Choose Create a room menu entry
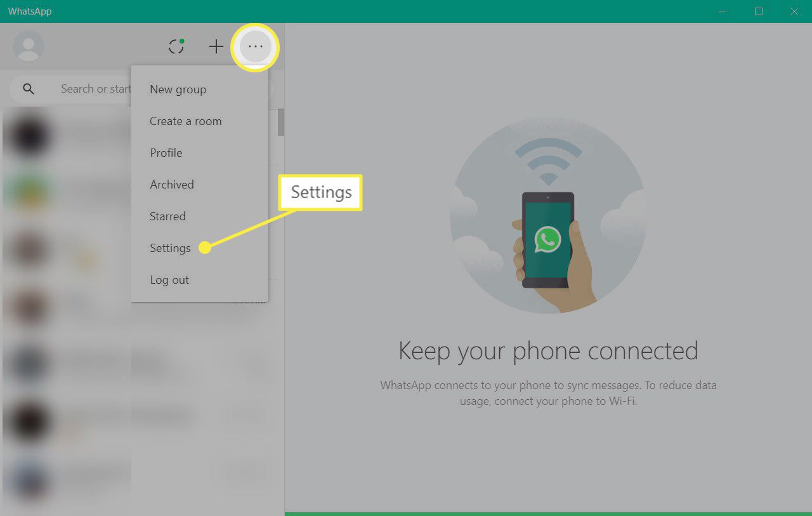Image resolution: width=812 pixels, height=516 pixels. [185, 121]
